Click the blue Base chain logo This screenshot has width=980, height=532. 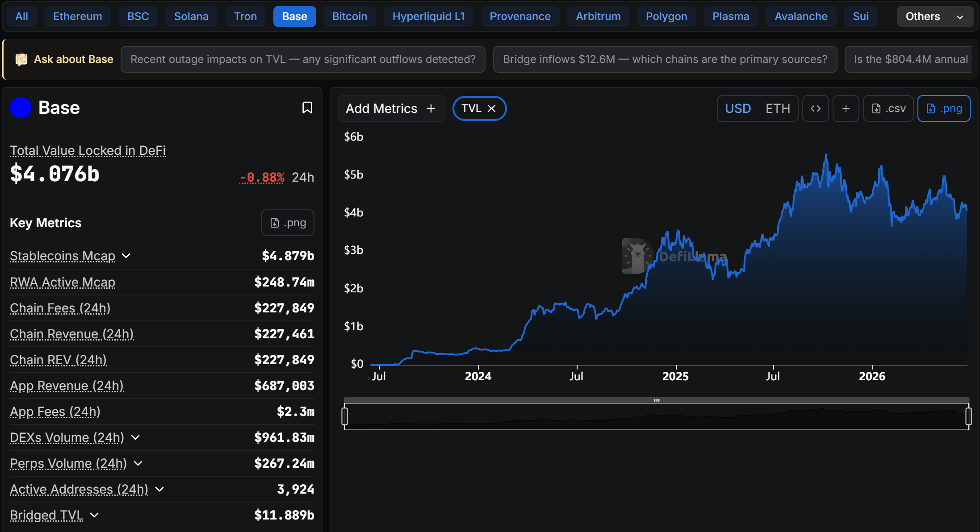tap(21, 108)
